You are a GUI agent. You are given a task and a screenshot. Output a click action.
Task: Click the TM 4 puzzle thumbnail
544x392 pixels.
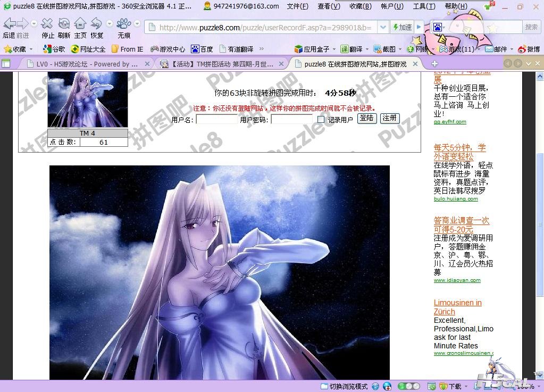pyautogui.click(x=87, y=99)
